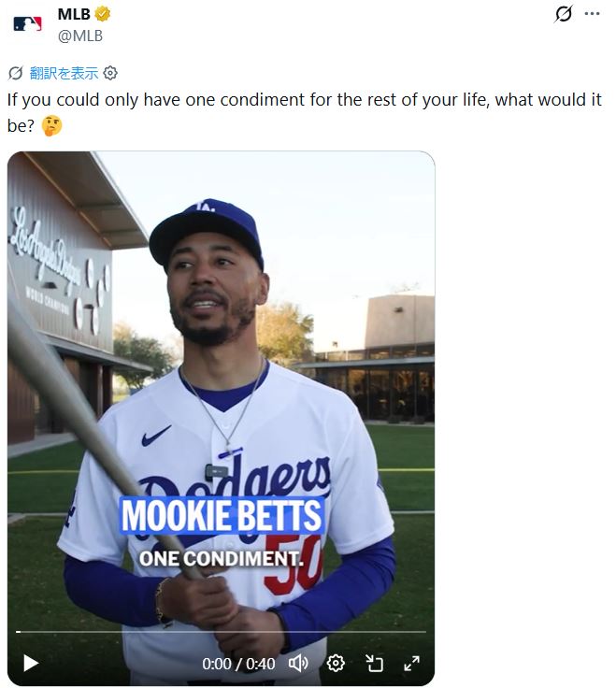The width and height of the screenshot is (616, 688).
Task: Click the MLB profile avatar logo
Action: coord(28,24)
